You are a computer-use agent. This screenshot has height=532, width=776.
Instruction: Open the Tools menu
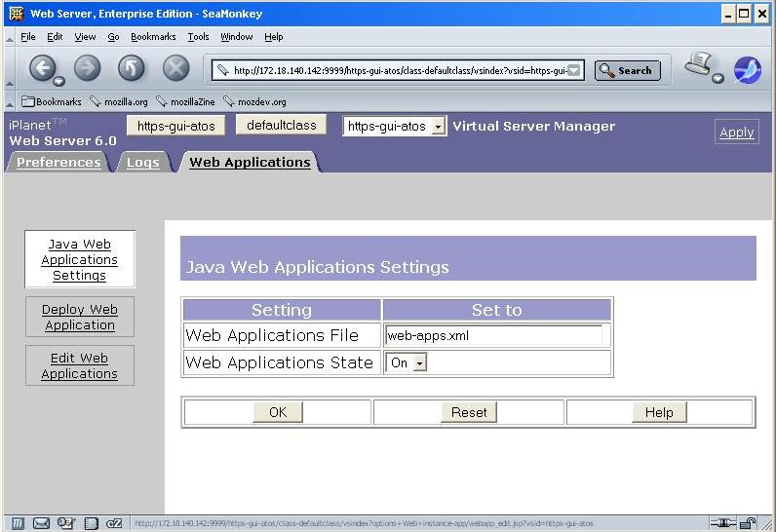[x=198, y=37]
